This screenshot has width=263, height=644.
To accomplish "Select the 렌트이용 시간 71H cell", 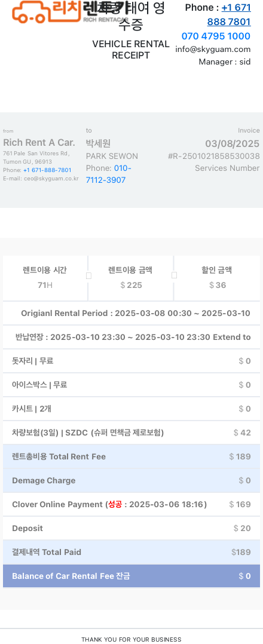I will tap(45, 278).
